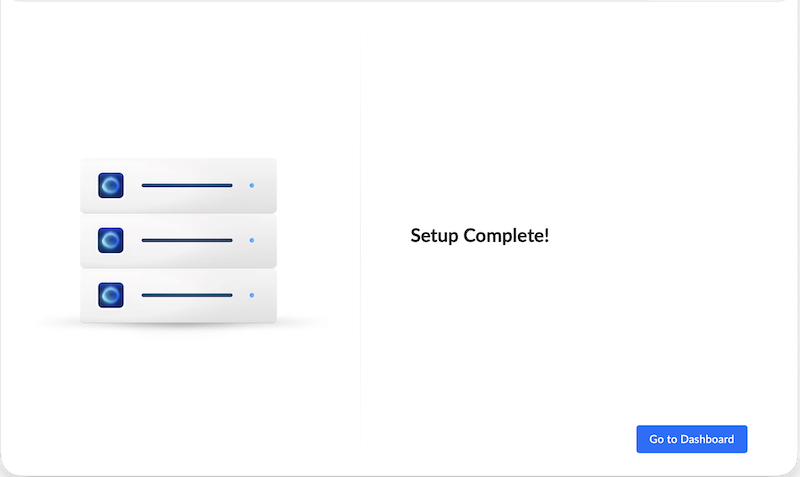Click the shadow beneath the server stack
Image resolution: width=800 pixels, height=477 pixels.
tap(179, 325)
